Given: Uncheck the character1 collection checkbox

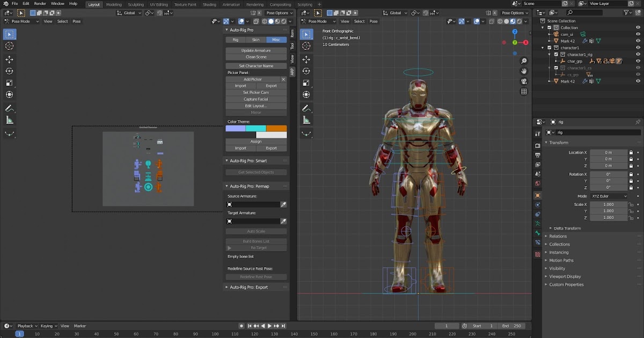Looking at the screenshot, I should click(550, 48).
